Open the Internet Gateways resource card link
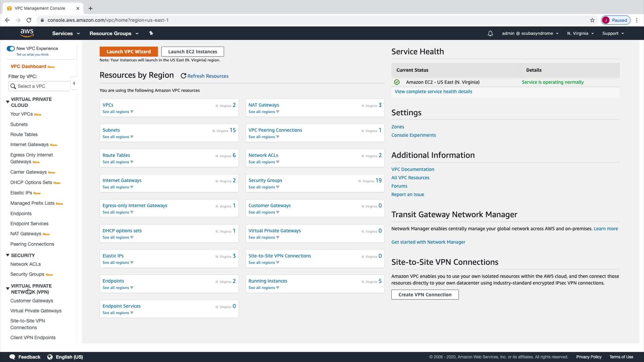Viewport: 644px width, 362px height. tap(122, 180)
